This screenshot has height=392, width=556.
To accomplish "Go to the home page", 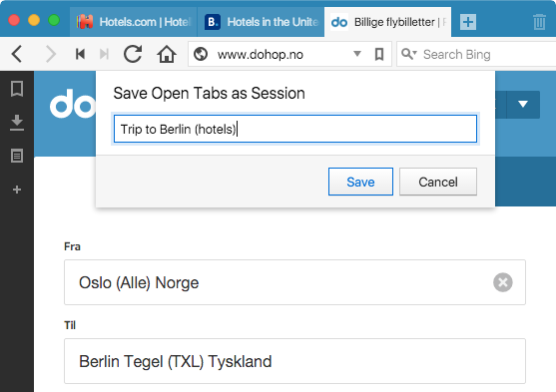I will click(x=167, y=54).
